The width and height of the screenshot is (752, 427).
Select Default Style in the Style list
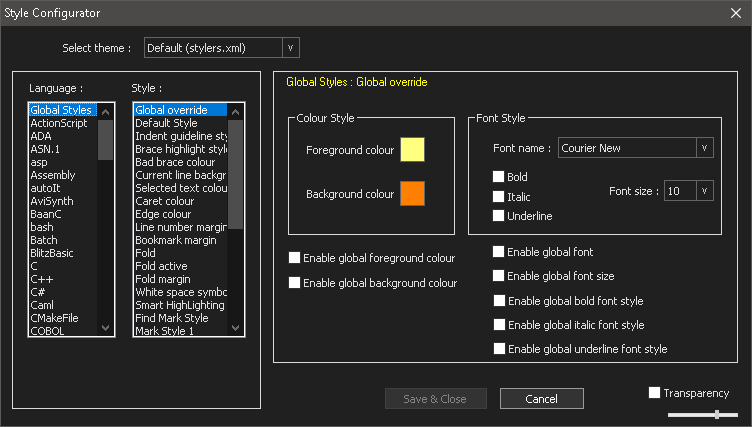pos(180,123)
